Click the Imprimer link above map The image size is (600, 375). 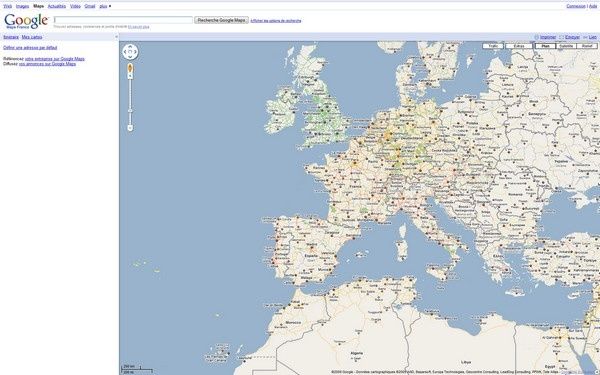tap(548, 37)
